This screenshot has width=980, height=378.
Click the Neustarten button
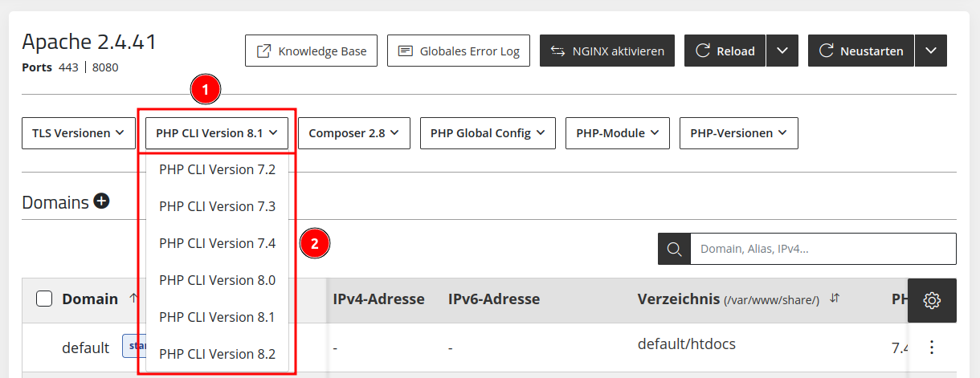(x=861, y=51)
